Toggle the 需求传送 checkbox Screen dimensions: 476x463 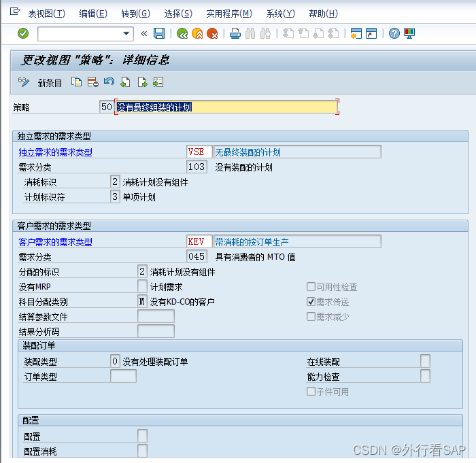[311, 301]
